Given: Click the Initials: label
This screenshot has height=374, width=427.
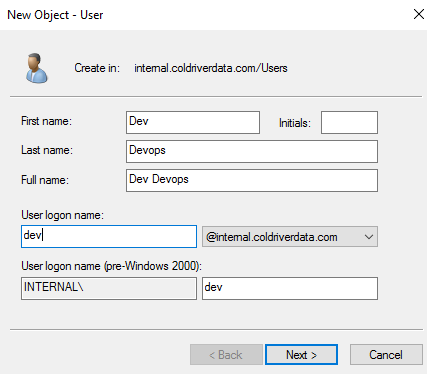Looking at the screenshot, I should point(295,123).
